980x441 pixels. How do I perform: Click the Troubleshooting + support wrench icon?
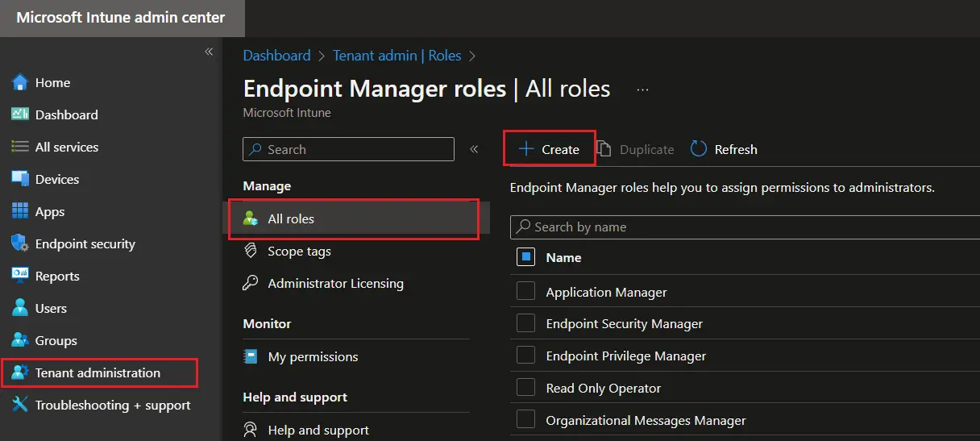point(20,405)
